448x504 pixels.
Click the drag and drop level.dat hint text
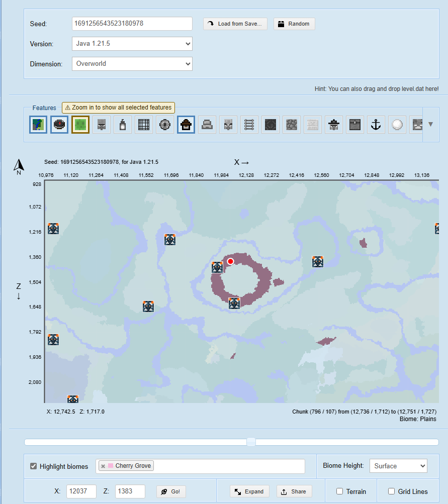click(377, 89)
